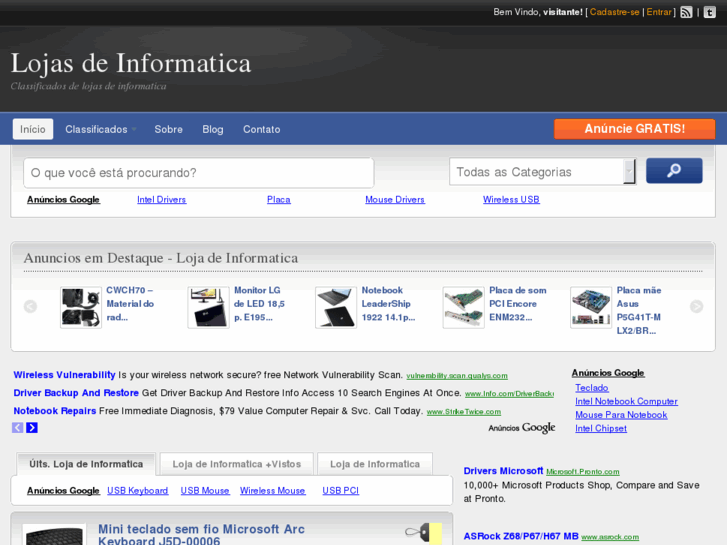Click the previous Google ads arrow
Image resolution: width=727 pixels, height=545 pixels.
click(18, 428)
